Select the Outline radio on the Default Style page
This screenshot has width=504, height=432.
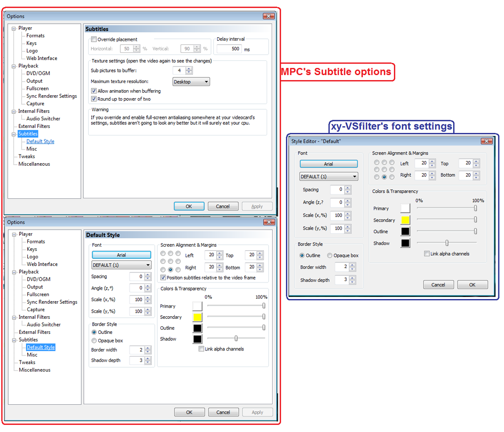94,332
